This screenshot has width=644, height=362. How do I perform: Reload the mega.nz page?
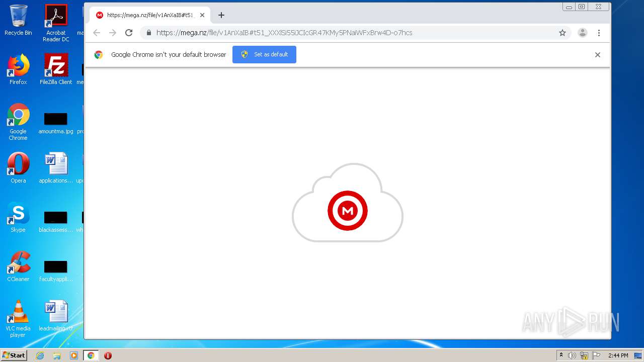129,33
